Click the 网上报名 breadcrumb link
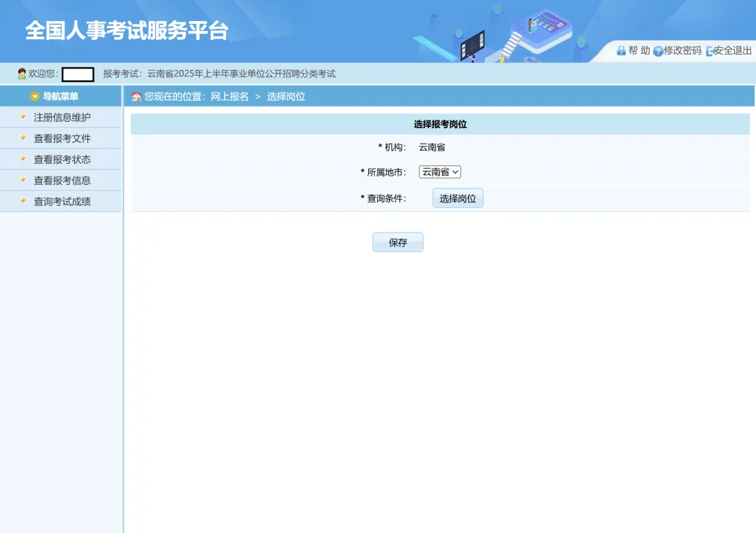 (x=230, y=97)
